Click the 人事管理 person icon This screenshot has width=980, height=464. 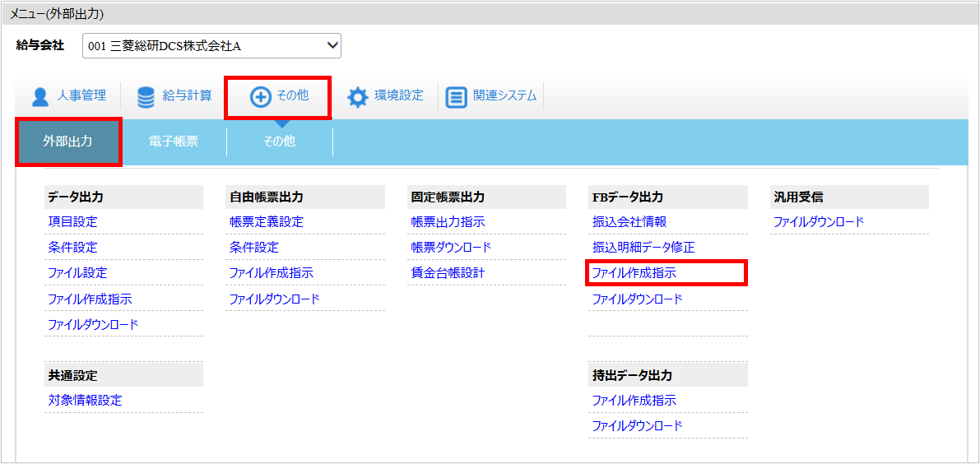pos(40,97)
